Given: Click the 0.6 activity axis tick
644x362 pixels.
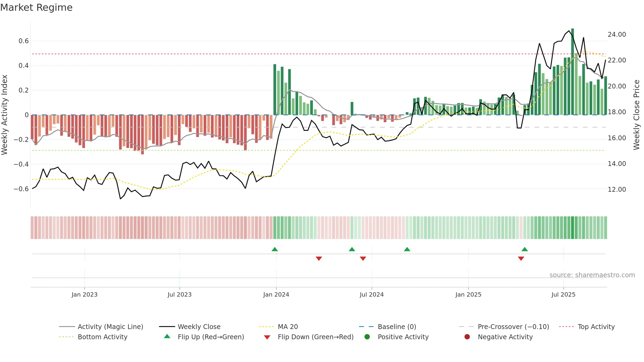Looking at the screenshot, I should tap(24, 41).
